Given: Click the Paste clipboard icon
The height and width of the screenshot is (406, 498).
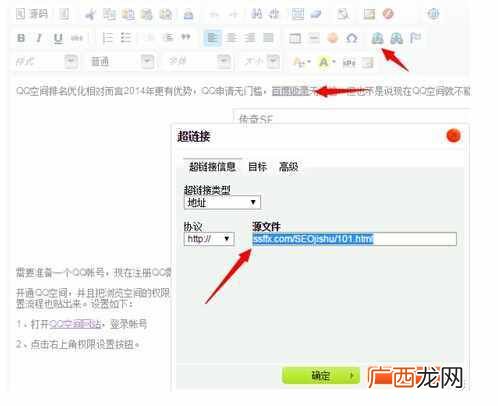Looking at the screenshot, I should [x=128, y=14].
